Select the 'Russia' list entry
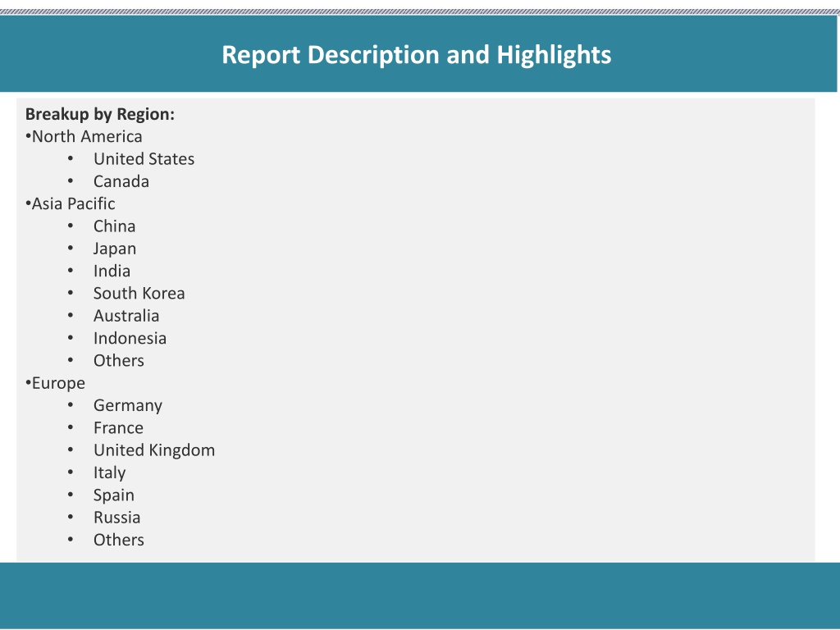The image size is (840, 630). (x=116, y=518)
